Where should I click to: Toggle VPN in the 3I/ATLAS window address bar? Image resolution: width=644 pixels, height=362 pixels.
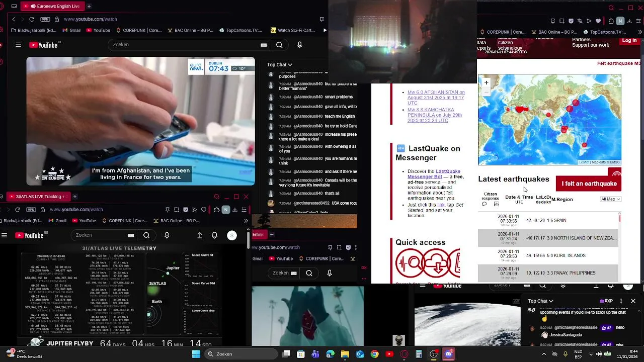click(x=31, y=210)
